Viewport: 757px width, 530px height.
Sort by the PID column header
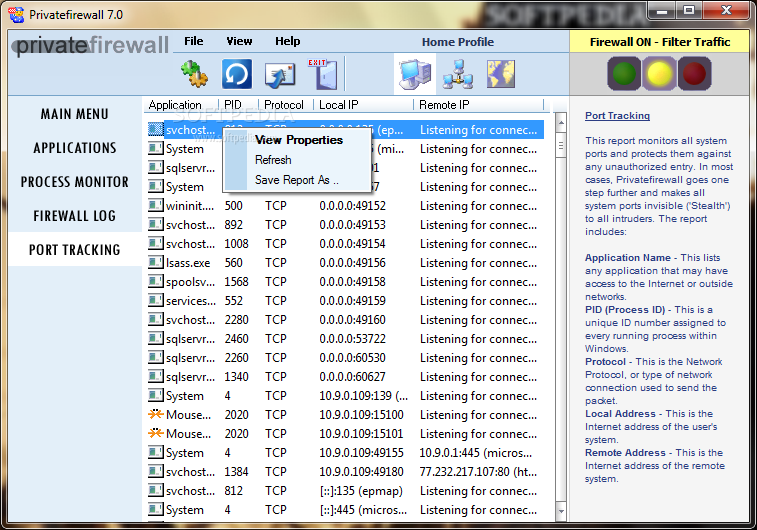(x=238, y=105)
